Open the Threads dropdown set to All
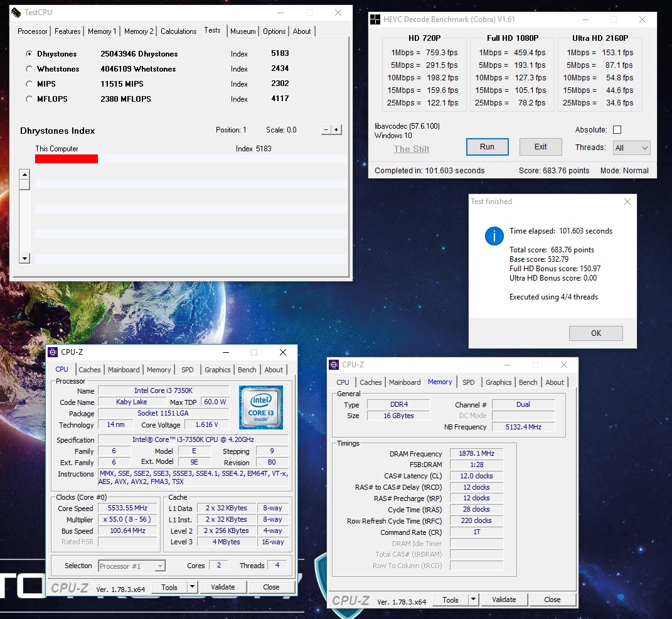672x619 pixels. (631, 148)
